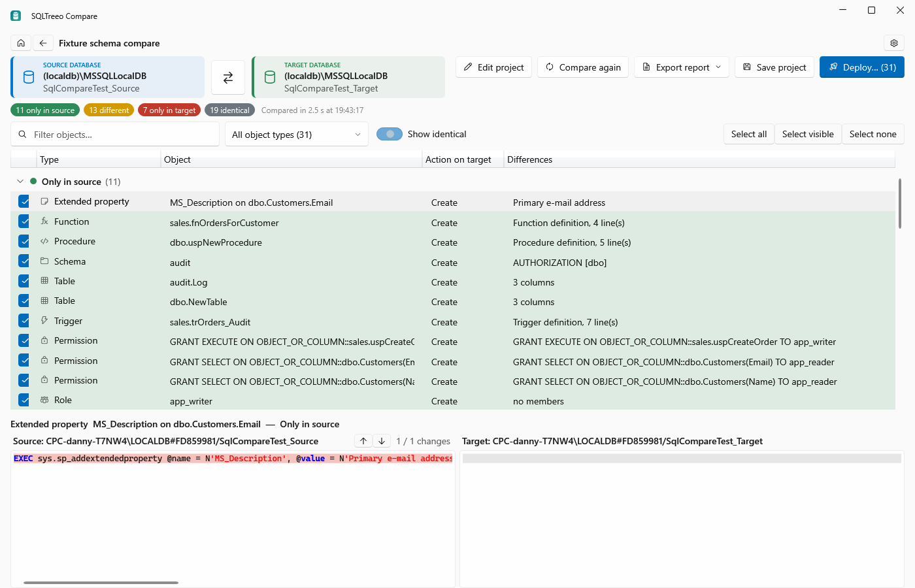Image resolution: width=915 pixels, height=588 pixels.
Task: Collapse the Only in source group
Action: [20, 182]
